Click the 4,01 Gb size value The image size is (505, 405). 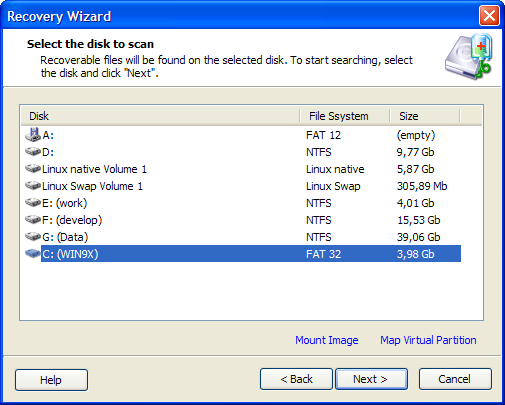click(415, 203)
